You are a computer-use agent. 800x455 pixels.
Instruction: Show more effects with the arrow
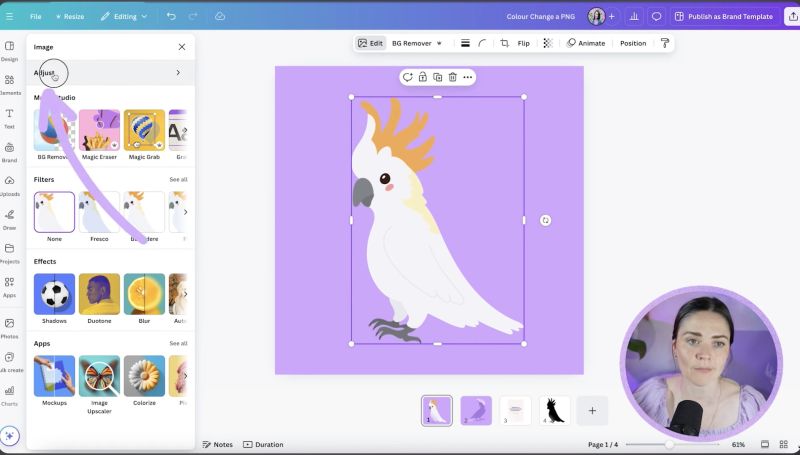(185, 294)
